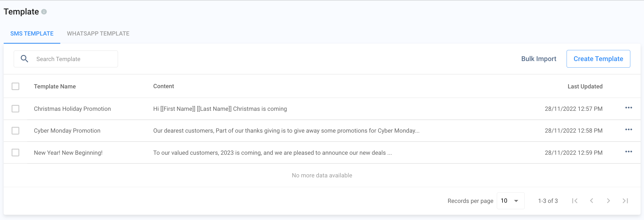Screen dimensions: 644x220
Task: Go to the next page of records
Action: 608,201
